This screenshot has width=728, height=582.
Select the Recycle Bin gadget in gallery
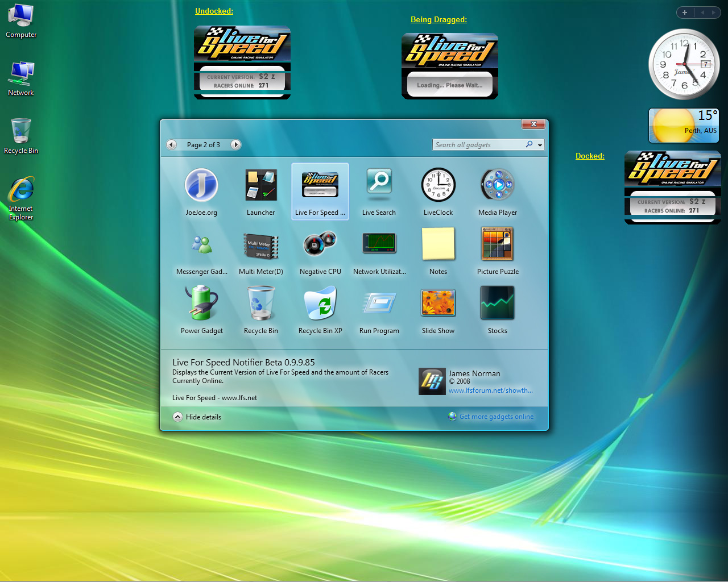[x=261, y=310]
